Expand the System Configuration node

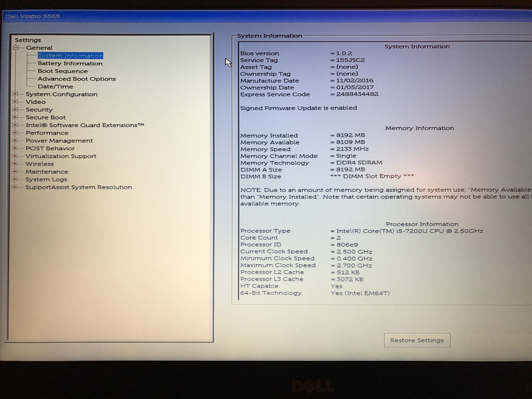click(x=15, y=94)
